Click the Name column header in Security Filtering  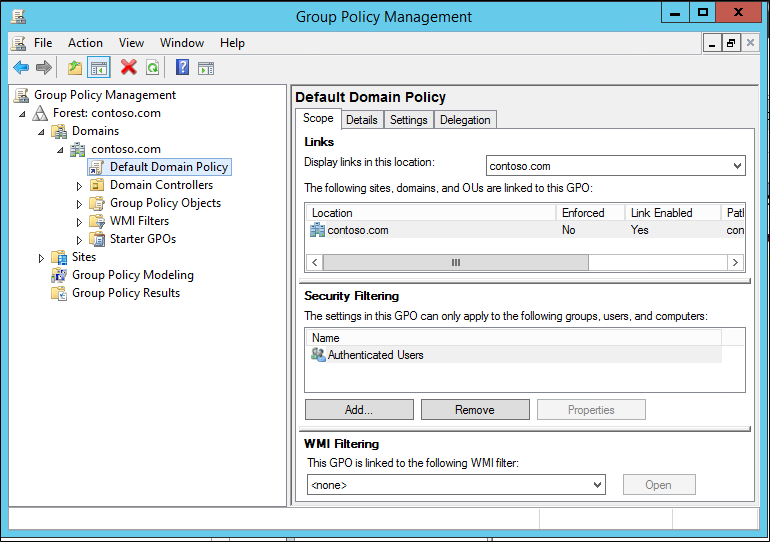click(x=514, y=338)
